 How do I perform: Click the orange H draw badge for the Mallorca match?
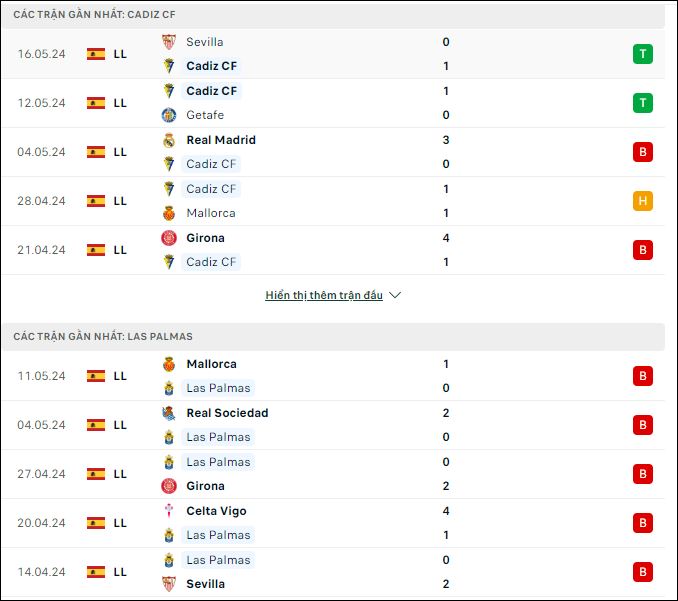643,201
